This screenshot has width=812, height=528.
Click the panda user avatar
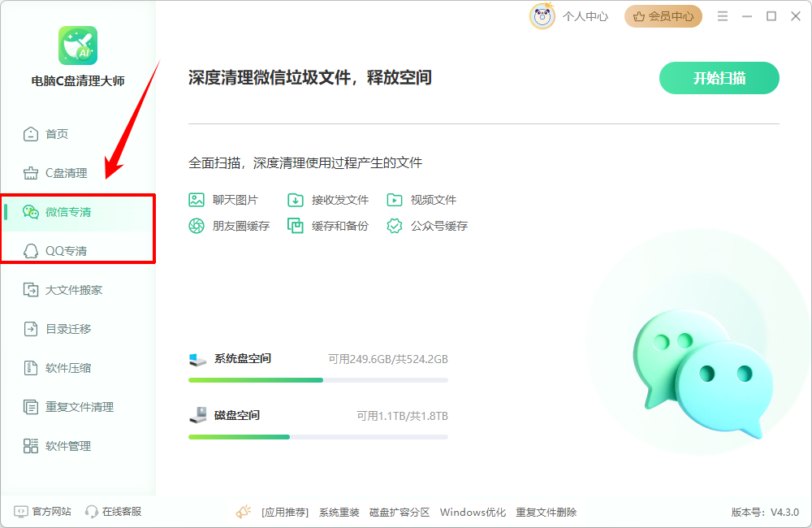(542, 16)
